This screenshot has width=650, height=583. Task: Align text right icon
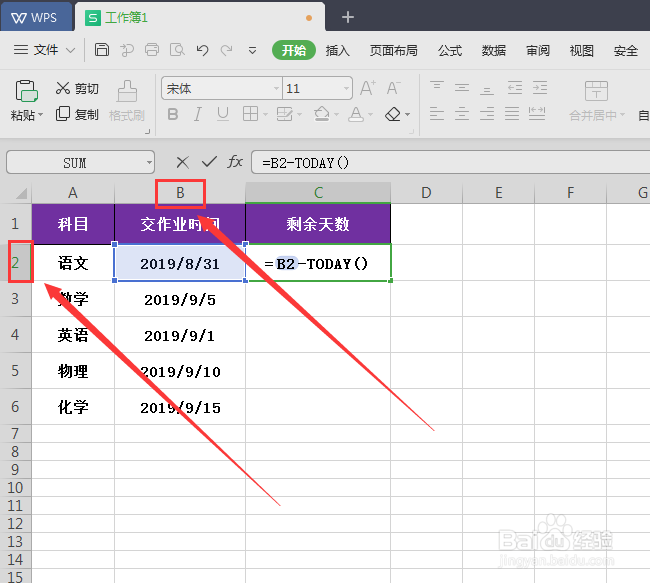[487, 114]
